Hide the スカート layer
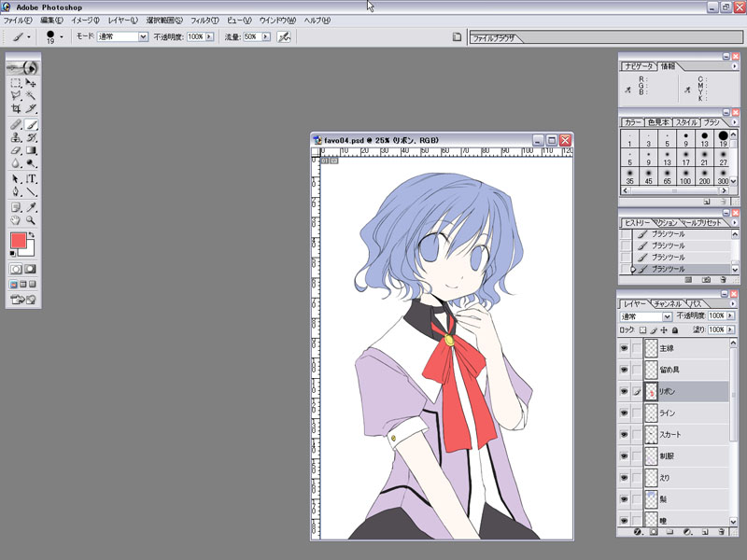 click(624, 434)
